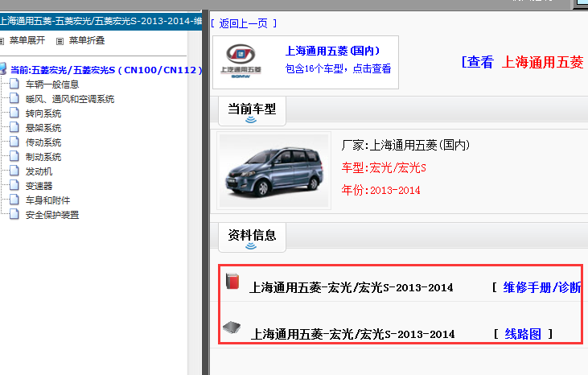Click the computer icon at the tree root
Screen dimensions: 588x375
pos(3,68)
